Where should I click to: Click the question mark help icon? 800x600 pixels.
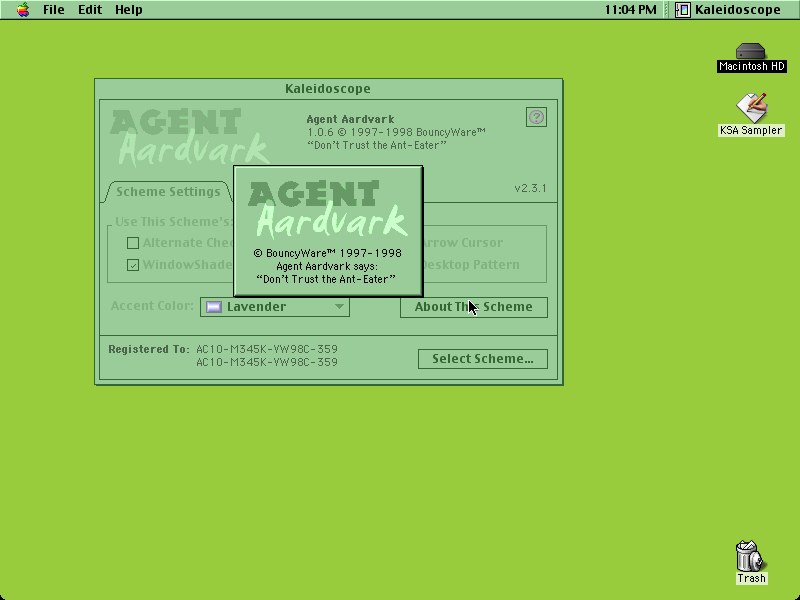[x=536, y=117]
